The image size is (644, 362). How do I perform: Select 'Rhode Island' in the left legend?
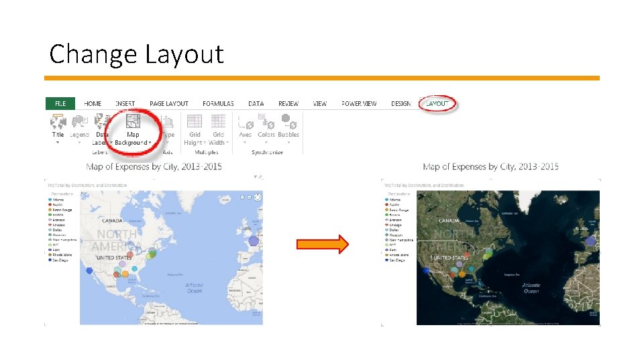point(62,255)
